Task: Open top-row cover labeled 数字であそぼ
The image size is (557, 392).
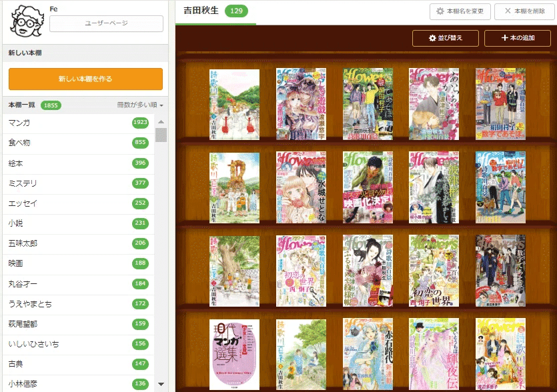Action: coord(500,104)
